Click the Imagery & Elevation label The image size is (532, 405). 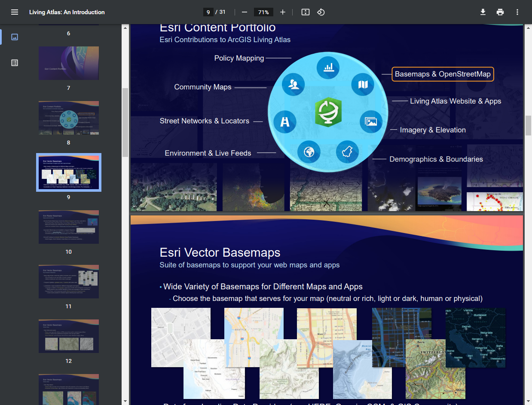[433, 130]
